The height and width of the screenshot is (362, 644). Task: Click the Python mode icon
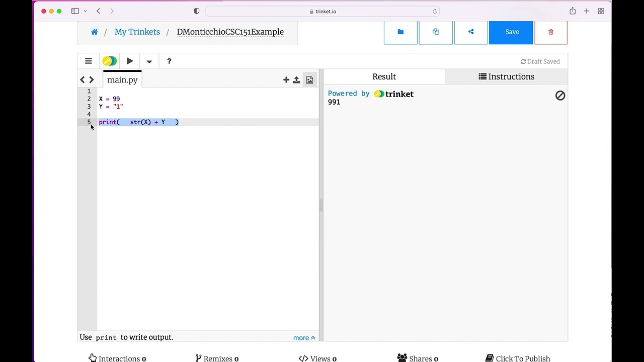point(109,61)
